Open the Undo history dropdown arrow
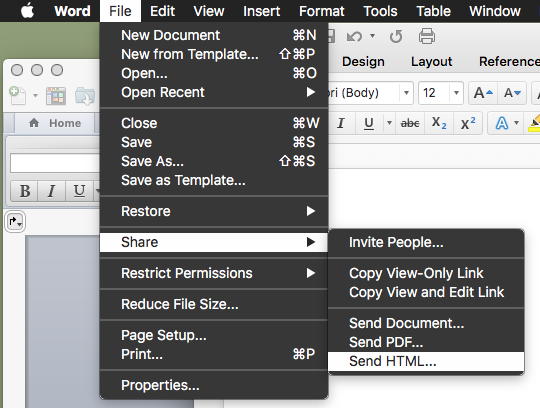 pos(372,35)
